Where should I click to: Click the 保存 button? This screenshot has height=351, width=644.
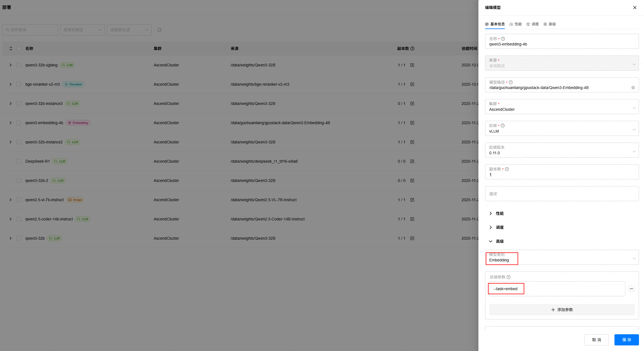[626, 340]
